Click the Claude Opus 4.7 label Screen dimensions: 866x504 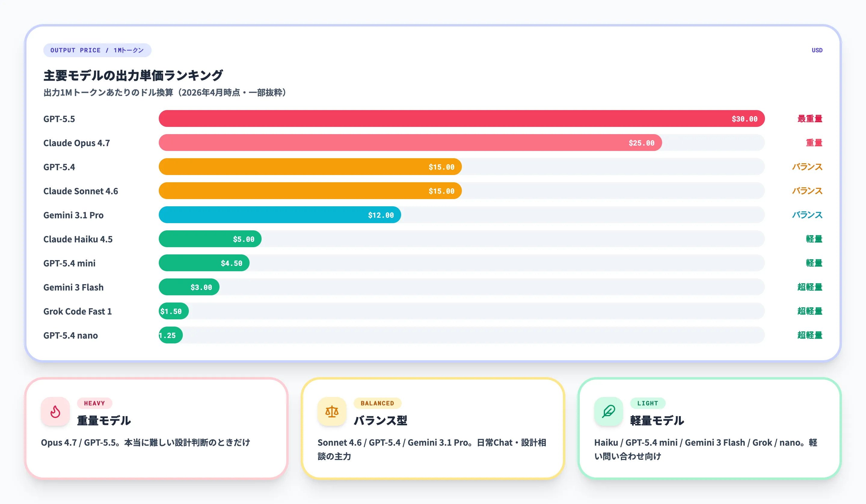[x=77, y=143]
